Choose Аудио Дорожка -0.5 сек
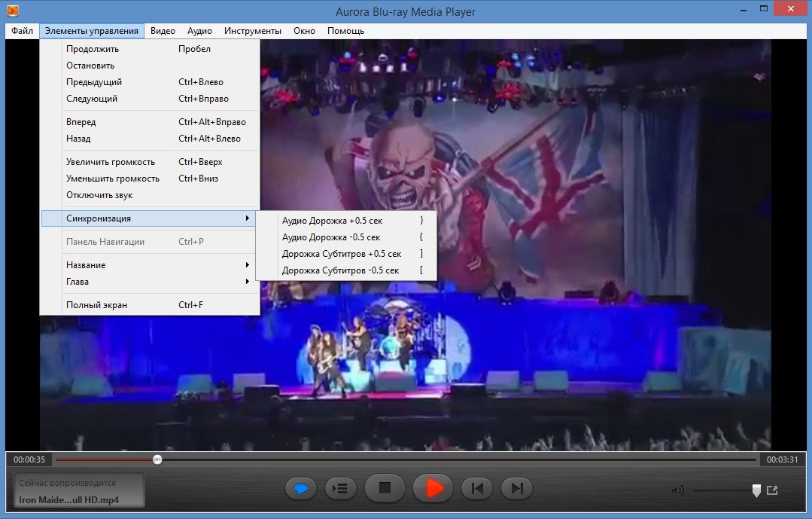812x519 pixels. (346, 237)
